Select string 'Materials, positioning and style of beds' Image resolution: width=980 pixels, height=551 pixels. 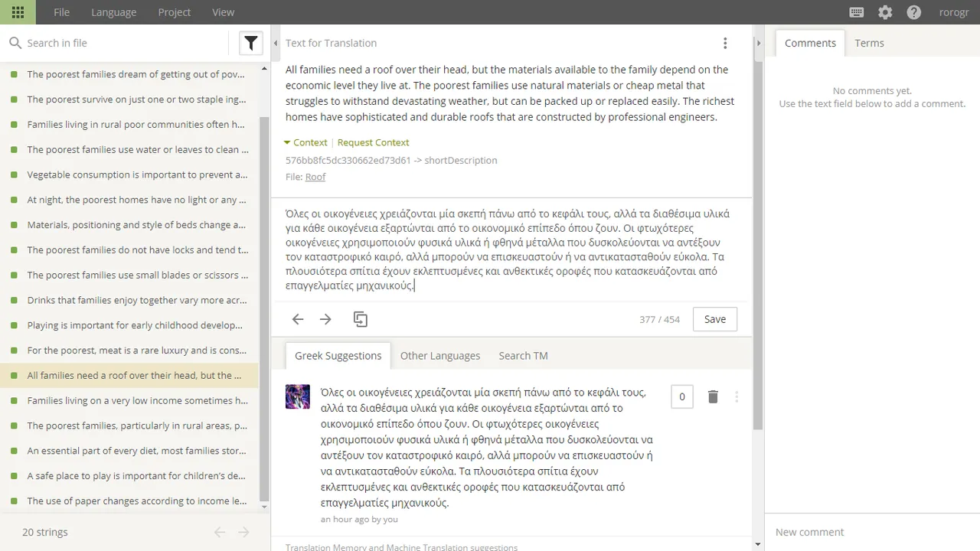tap(130, 225)
